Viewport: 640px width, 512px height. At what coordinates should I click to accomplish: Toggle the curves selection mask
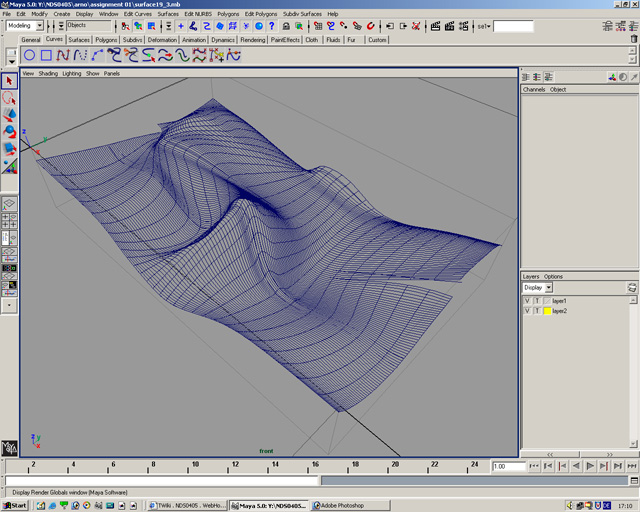(207, 26)
